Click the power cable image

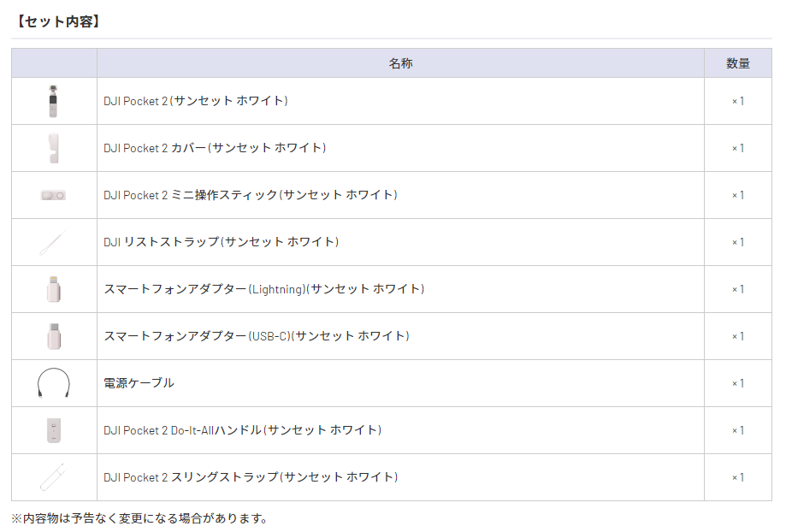[54, 383]
